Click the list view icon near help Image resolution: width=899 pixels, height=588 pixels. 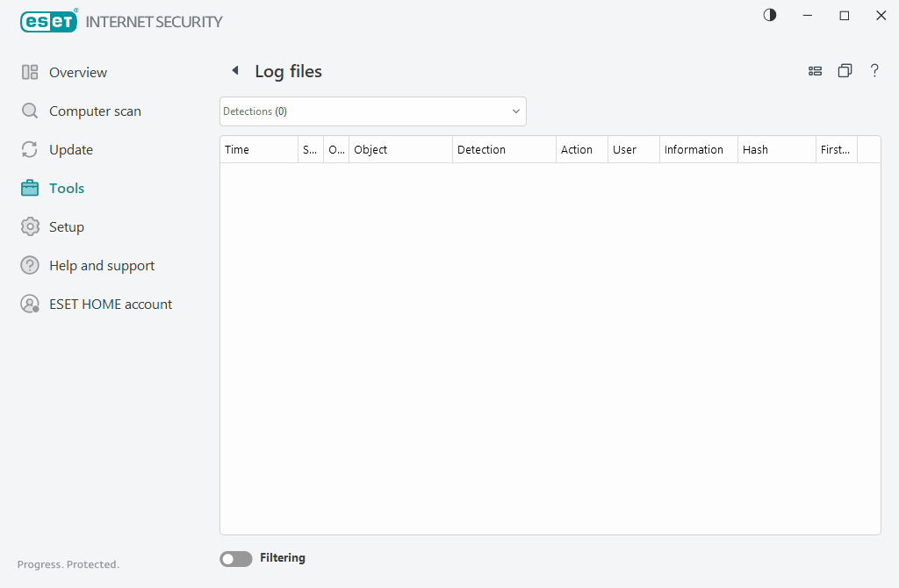tap(815, 71)
